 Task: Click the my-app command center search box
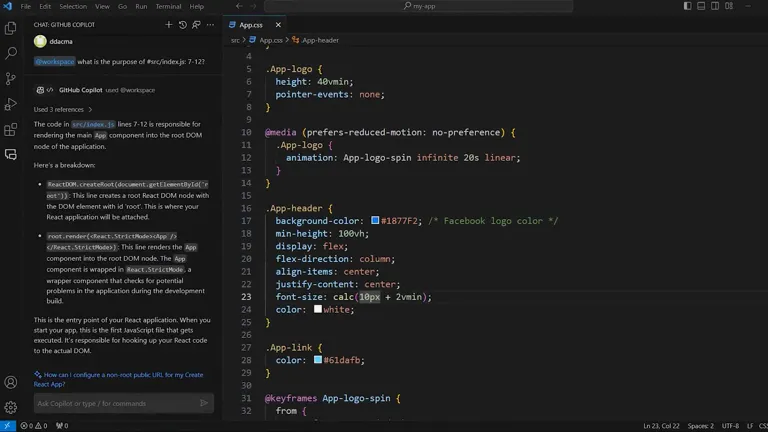click(x=419, y=6)
